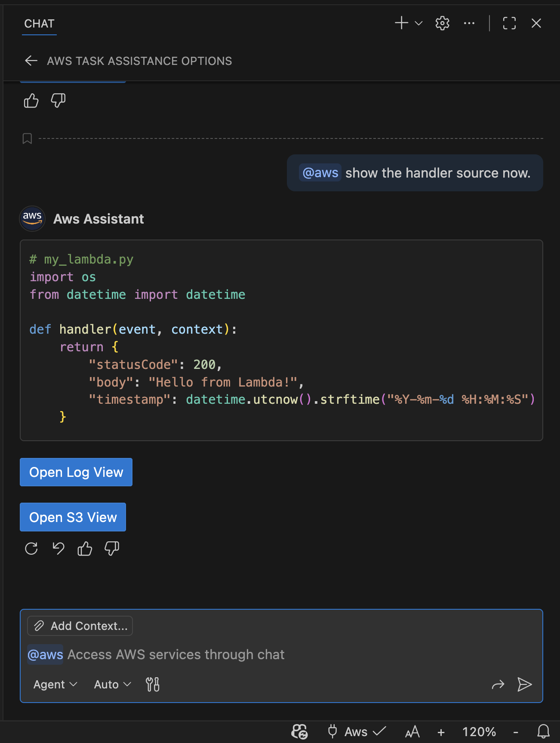Screen dimensions: 560x743
Task: Click the 'Aws Assistant' name label
Action: [98, 219]
